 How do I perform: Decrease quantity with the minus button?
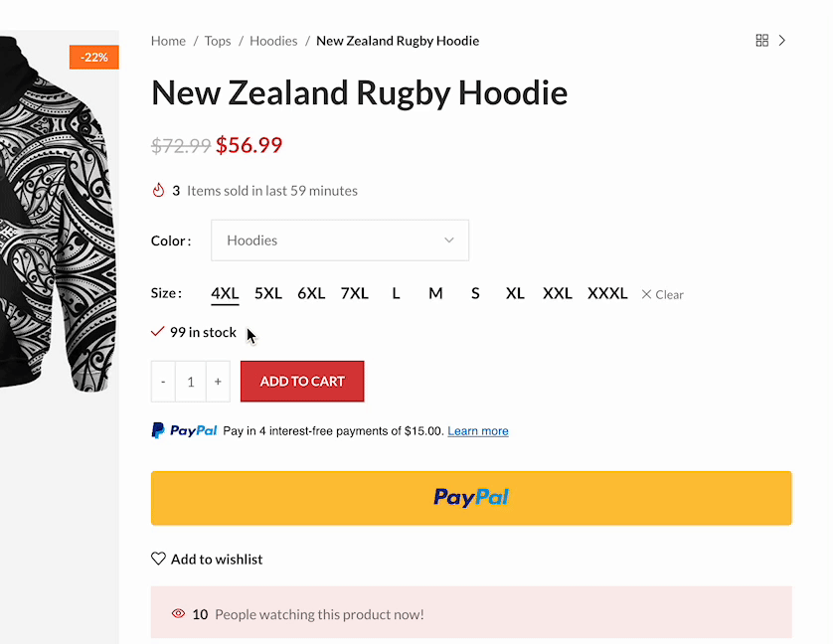(x=163, y=382)
